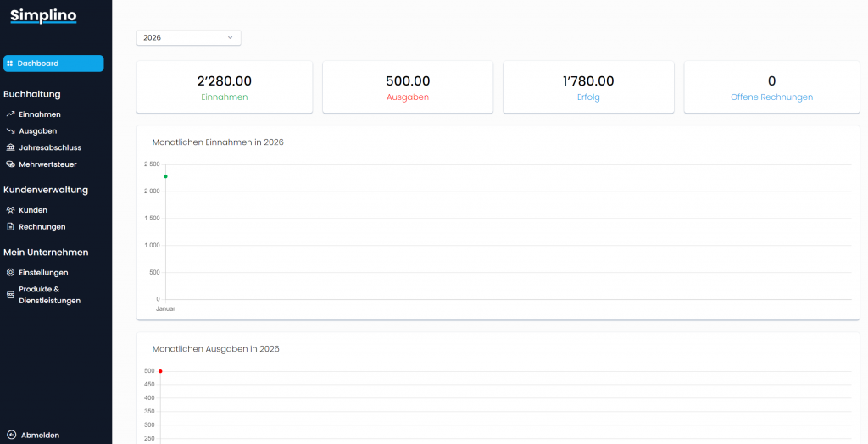Viewport: 868px width, 444px height.
Task: Click the green data point for Januar
Action: 165,176
